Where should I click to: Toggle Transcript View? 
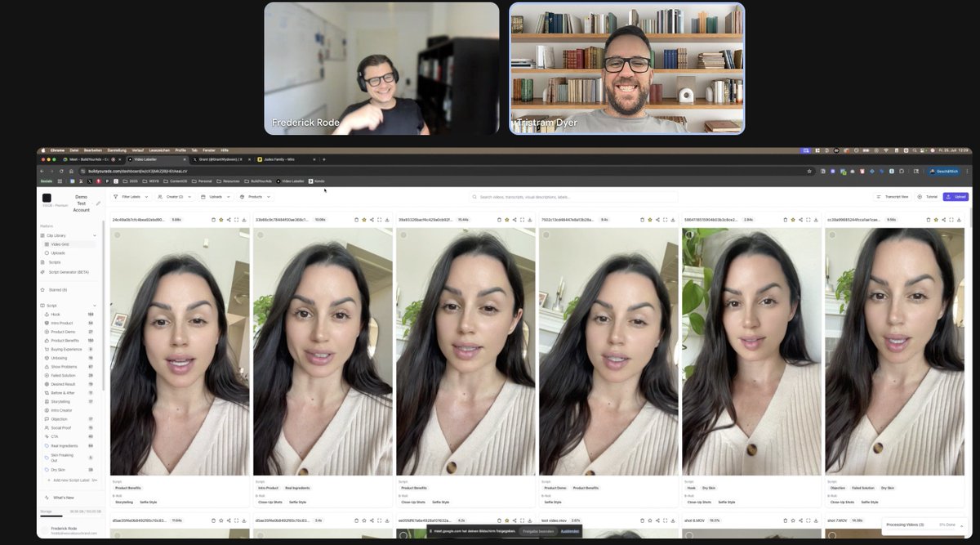click(892, 197)
